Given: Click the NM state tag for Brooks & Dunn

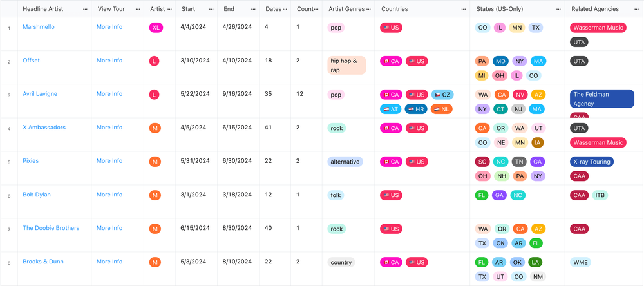Looking at the screenshot, I should (538, 277).
